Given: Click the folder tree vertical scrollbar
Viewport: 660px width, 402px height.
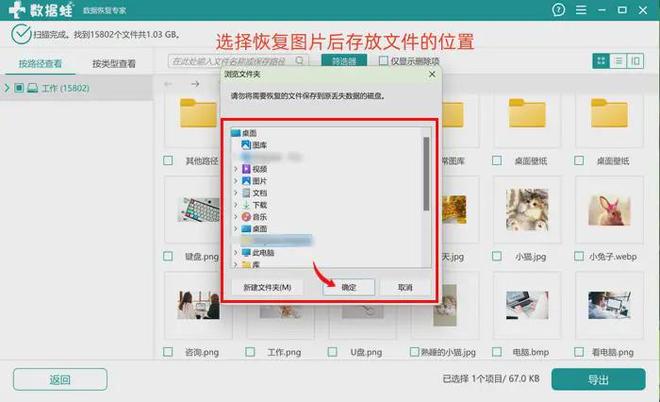Looking at the screenshot, I should tap(426, 174).
